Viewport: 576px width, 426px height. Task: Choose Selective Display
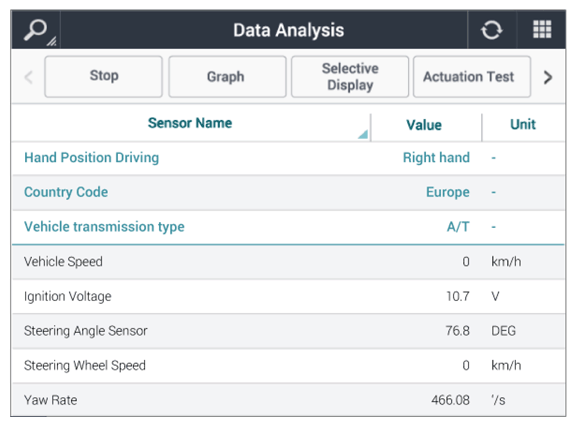(x=350, y=76)
